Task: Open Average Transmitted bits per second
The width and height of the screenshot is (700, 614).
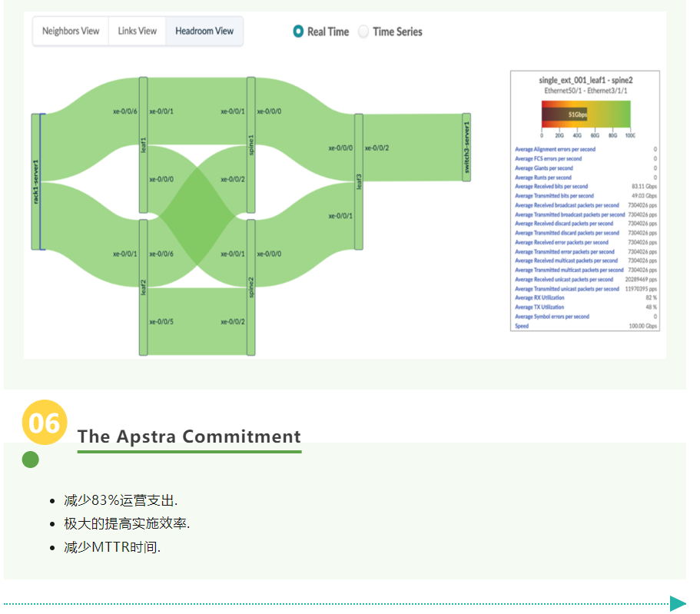Action: point(555,196)
